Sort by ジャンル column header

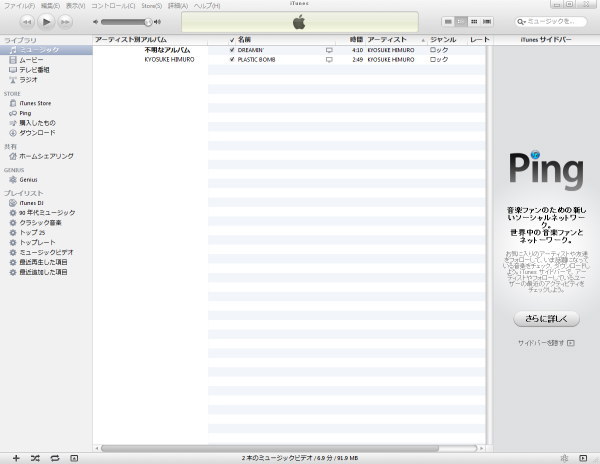tap(447, 40)
